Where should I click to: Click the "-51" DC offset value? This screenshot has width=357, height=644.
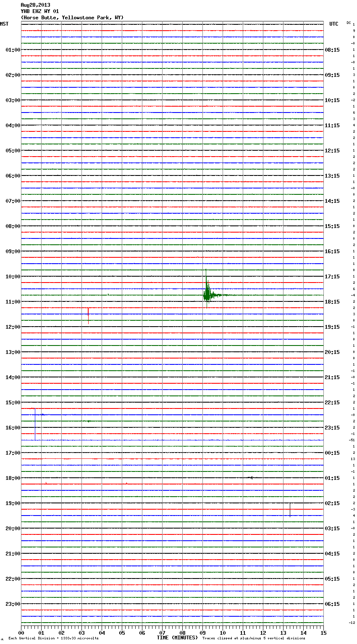click(352, 440)
